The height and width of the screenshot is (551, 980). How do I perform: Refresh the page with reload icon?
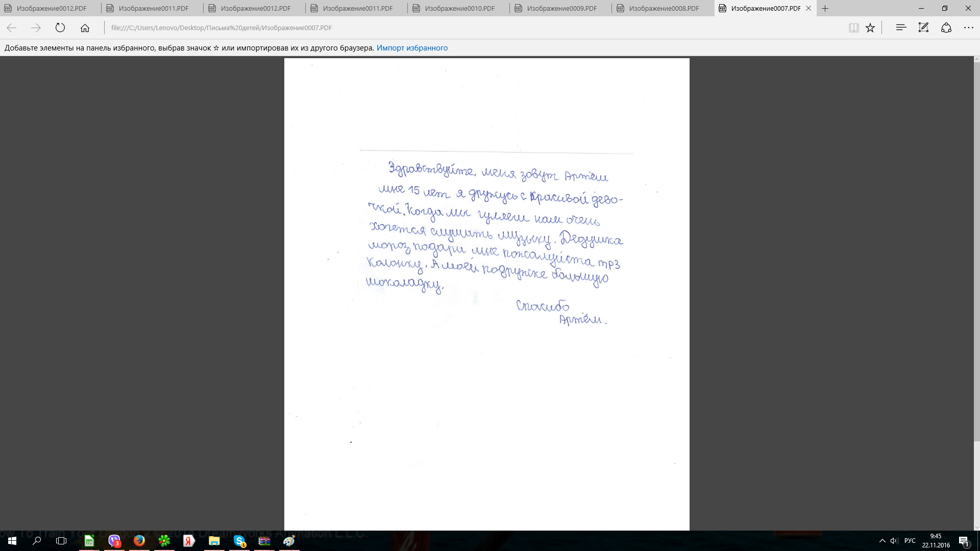click(60, 28)
